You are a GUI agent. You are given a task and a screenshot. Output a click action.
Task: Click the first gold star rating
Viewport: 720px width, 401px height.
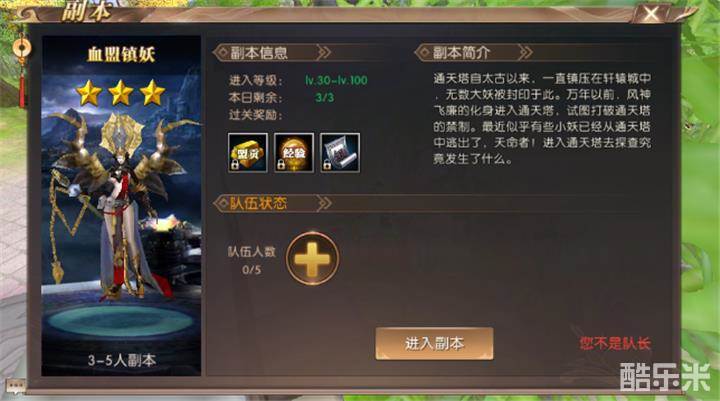(89, 93)
